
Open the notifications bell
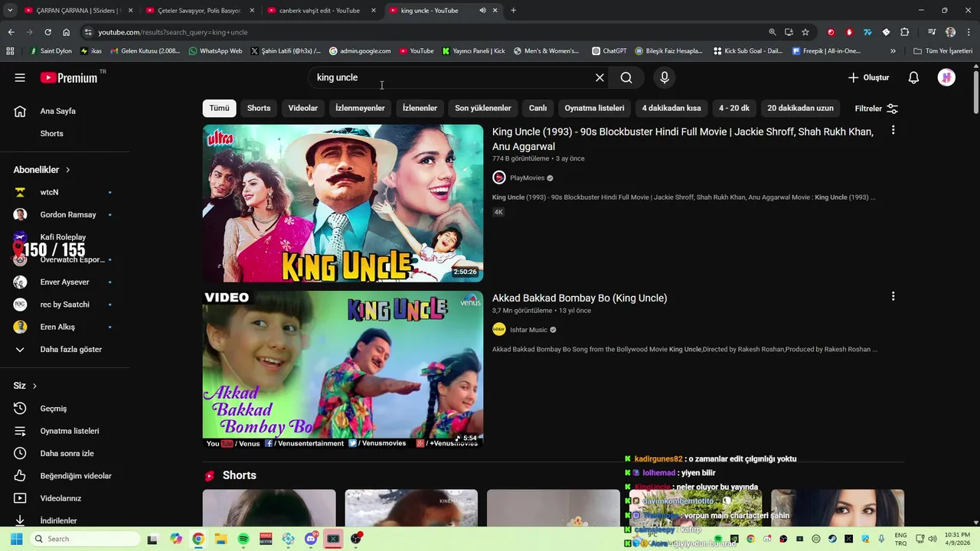tap(913, 77)
